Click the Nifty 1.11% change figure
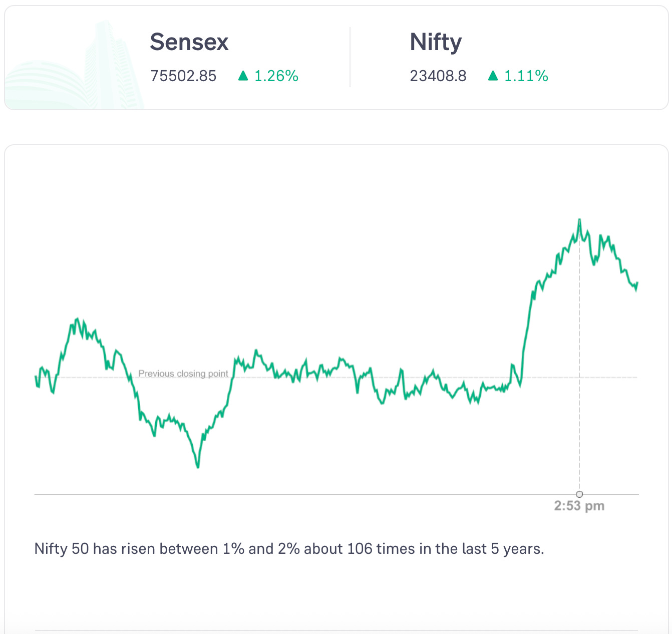Screen dimensions: 672x634 pos(526,76)
